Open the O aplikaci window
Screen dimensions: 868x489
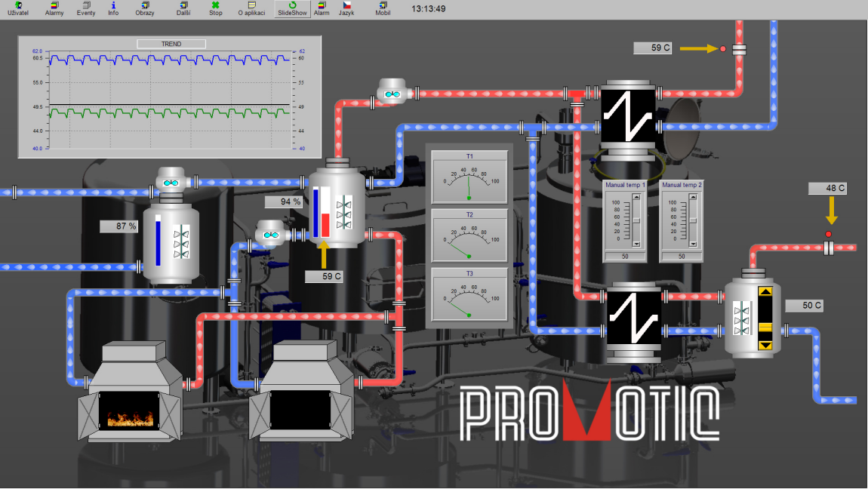[x=251, y=8]
